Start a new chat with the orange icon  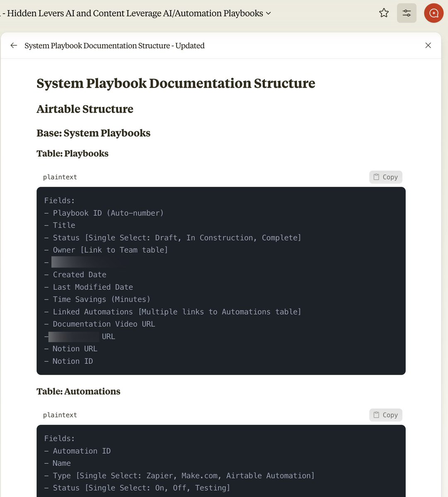coord(433,13)
